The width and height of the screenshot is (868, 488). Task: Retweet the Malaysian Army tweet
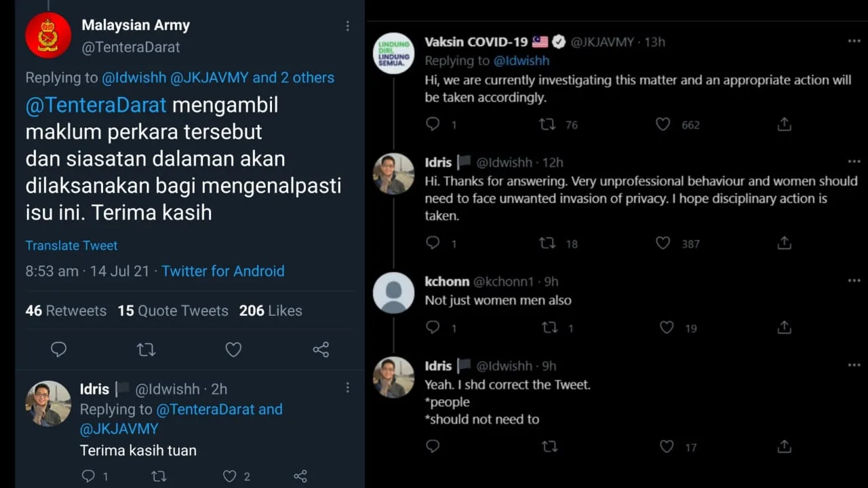pos(146,350)
